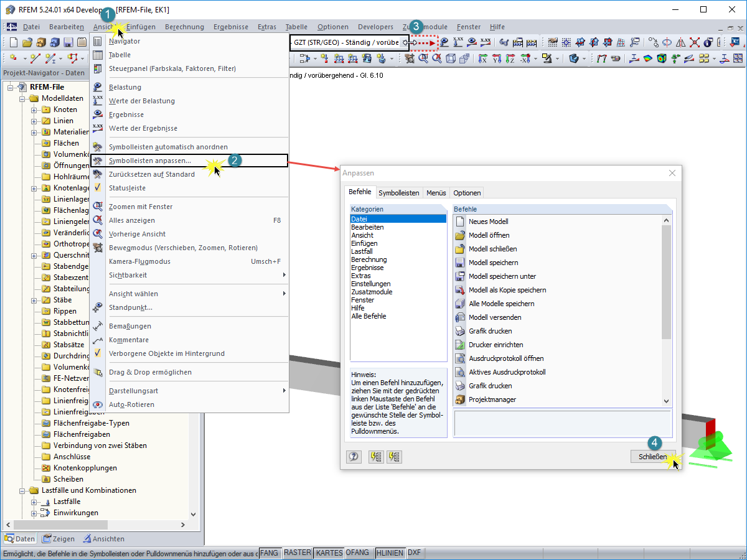
Task: Click the Save floppy disk toolbar icon
Action: [x=68, y=42]
